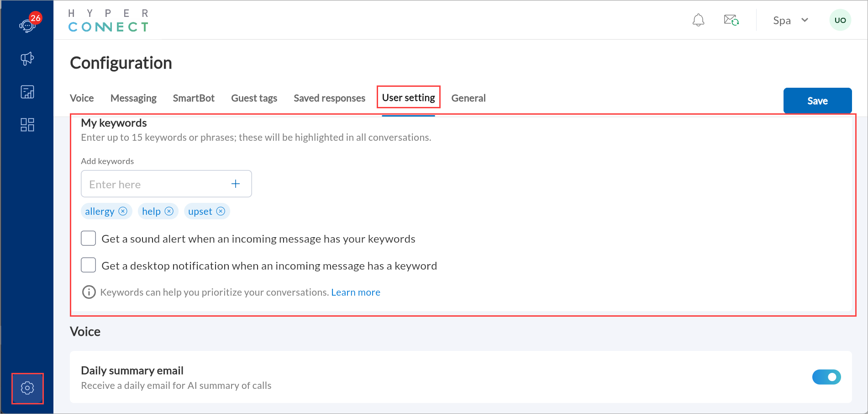Expand the Spa property dropdown
Image resolution: width=868 pixels, height=414 pixels.
pyautogui.click(x=791, y=20)
